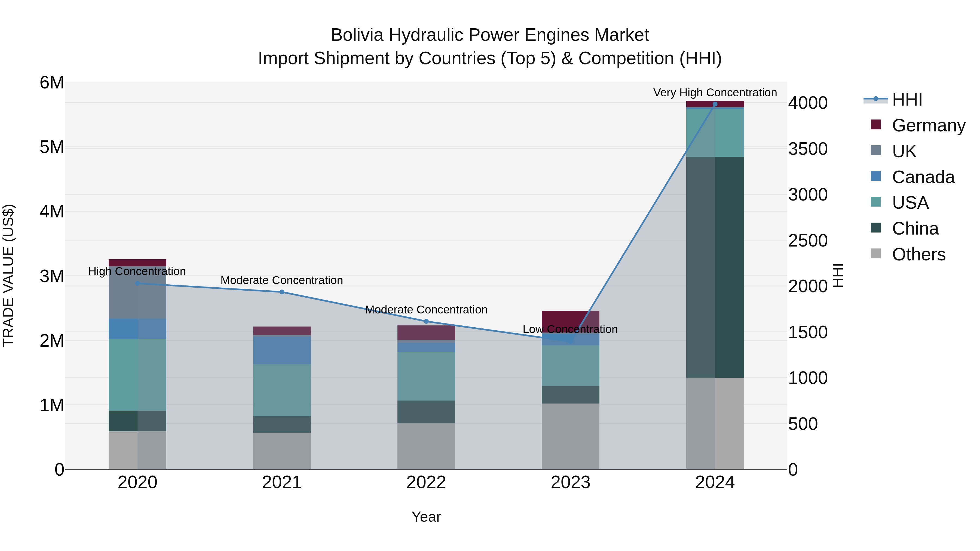This screenshot has width=980, height=551.
Task: Click the 'Import Shipment by Countries' subtitle line
Action: 490,58
